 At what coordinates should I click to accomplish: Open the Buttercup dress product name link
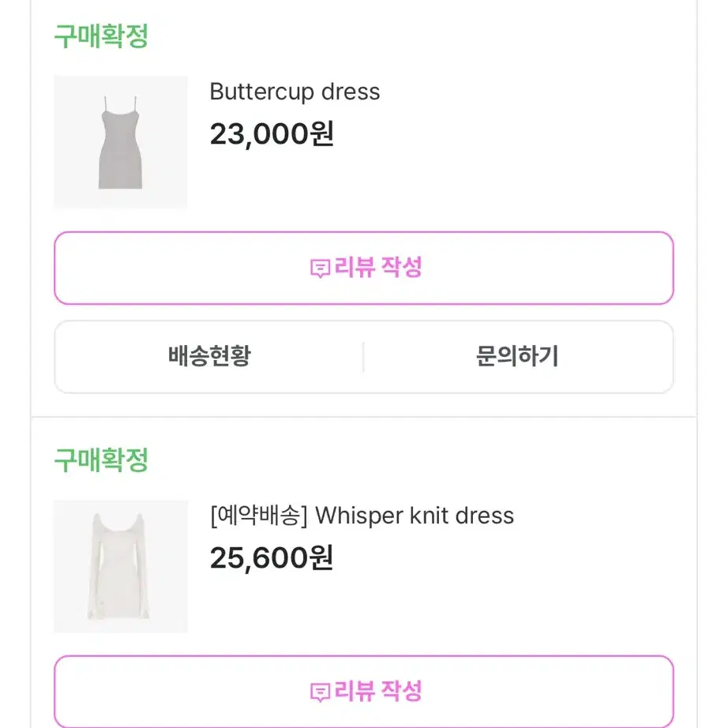click(295, 92)
